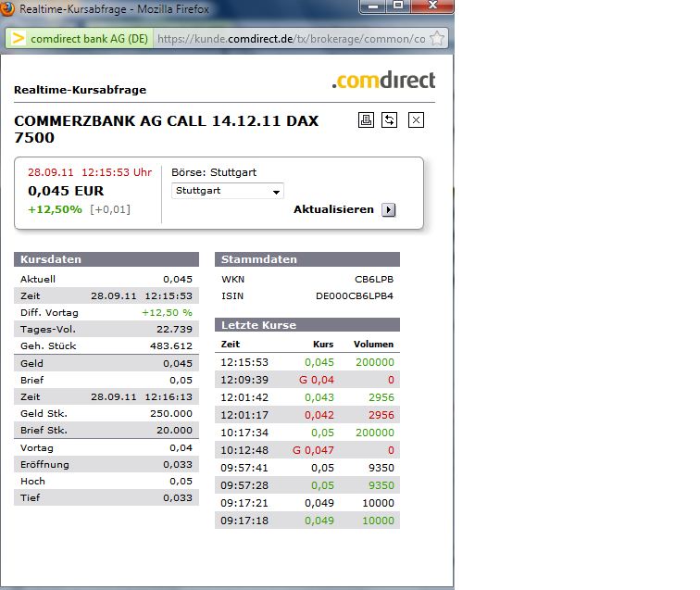Click the red timestamp 28.09.11 12:15:53 Uhr

tap(90, 172)
